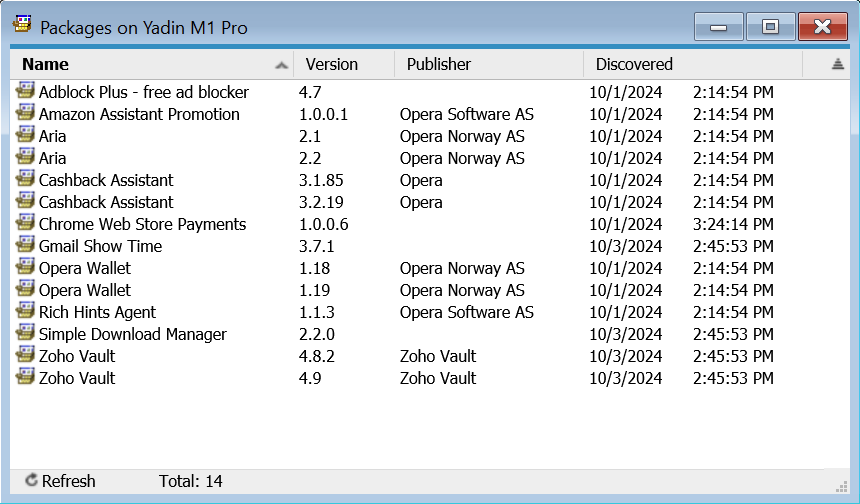
Task: Click the package icon beside Amazon Assistant Promotion
Action: click(25, 113)
